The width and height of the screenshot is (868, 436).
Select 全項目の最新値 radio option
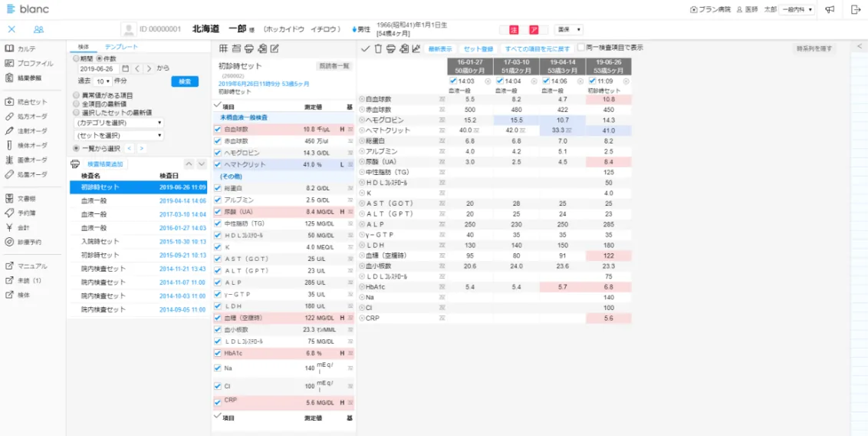point(76,103)
